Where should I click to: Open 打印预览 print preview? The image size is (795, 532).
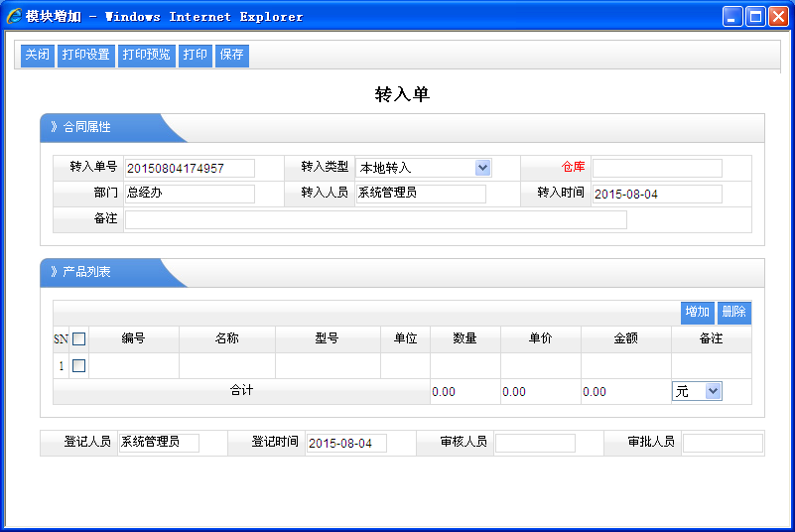(146, 56)
